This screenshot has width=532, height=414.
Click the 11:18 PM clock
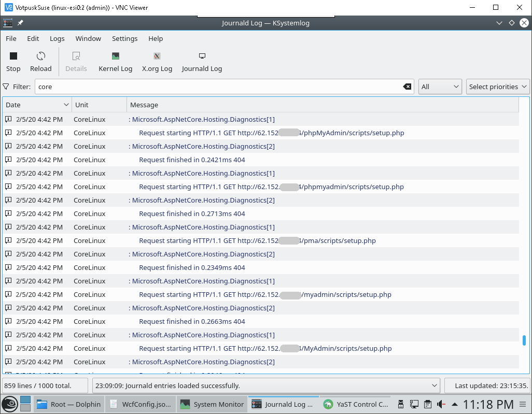pos(488,404)
